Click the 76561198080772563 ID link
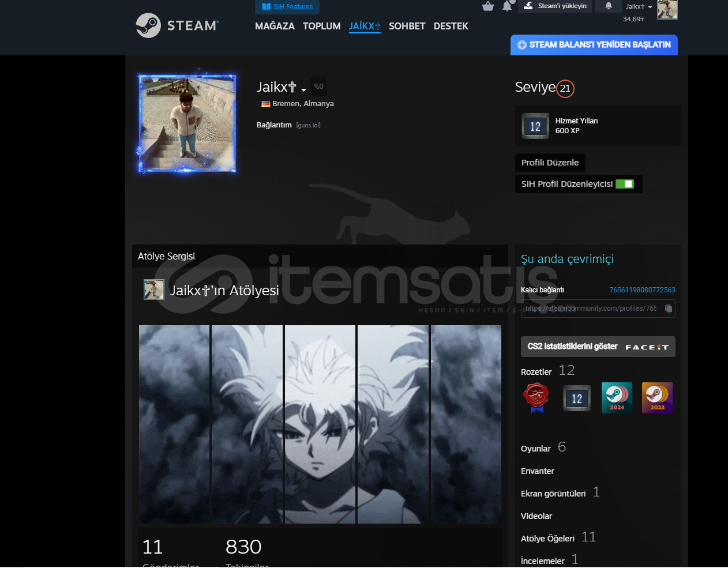Viewport: 728px width, 568px height. [642, 290]
